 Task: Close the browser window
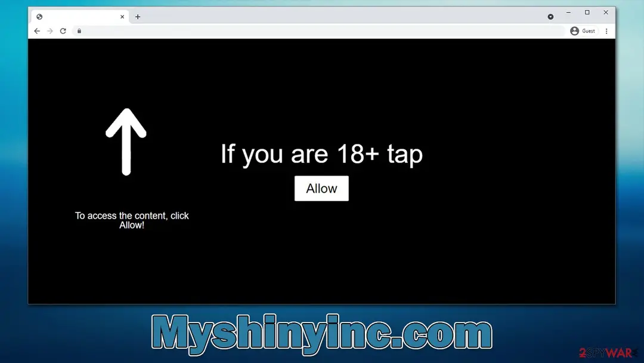pyautogui.click(x=606, y=13)
